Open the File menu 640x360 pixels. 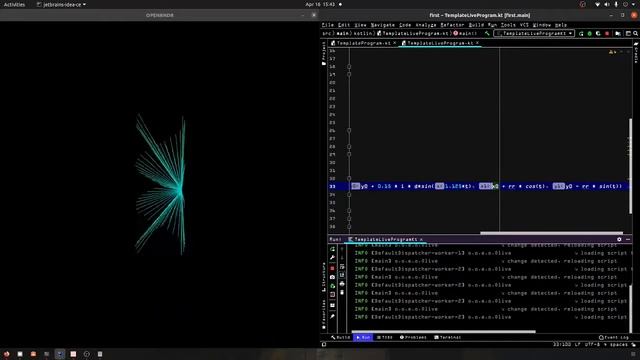pos(328,25)
